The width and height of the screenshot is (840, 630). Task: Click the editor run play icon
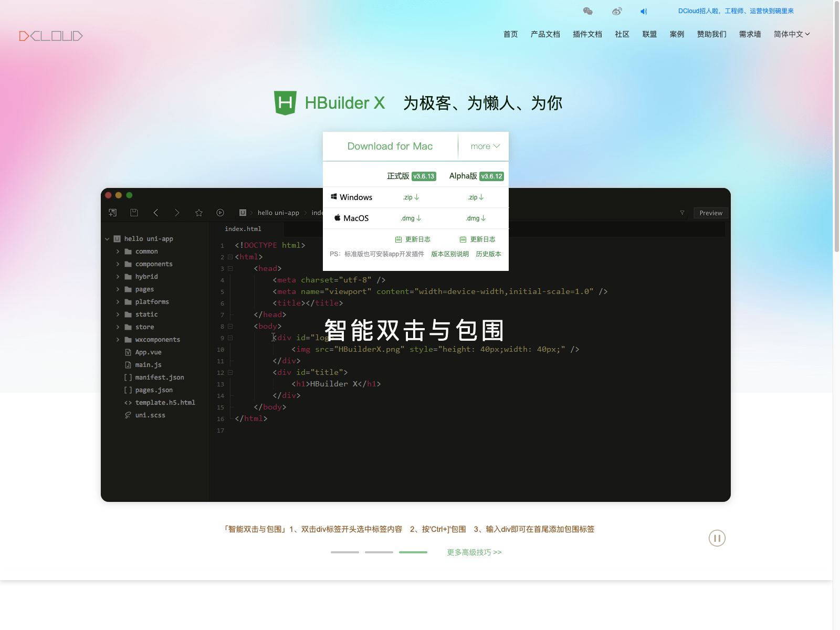pos(220,213)
